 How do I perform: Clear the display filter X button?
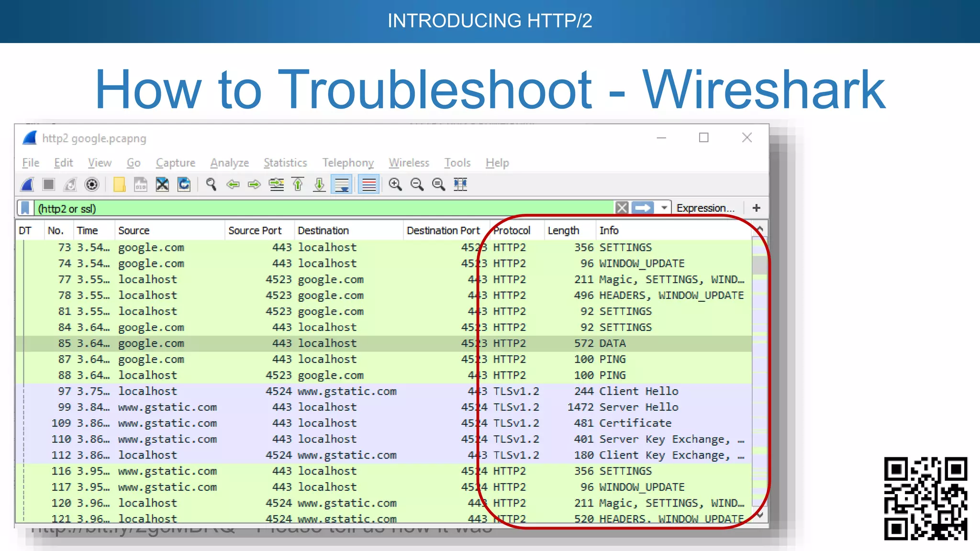coord(622,208)
